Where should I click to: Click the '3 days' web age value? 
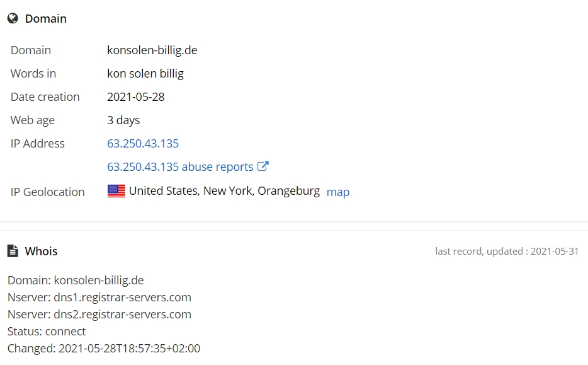point(123,120)
